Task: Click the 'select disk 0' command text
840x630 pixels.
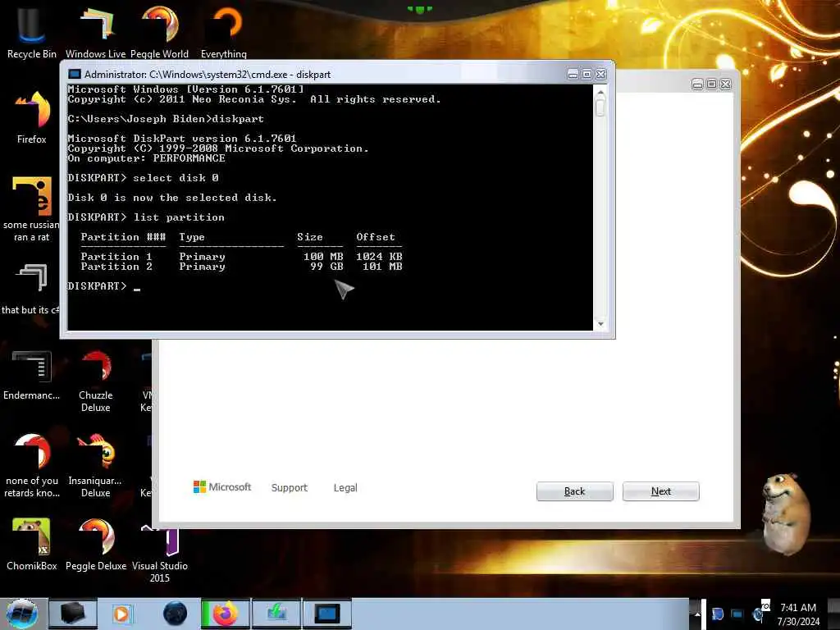Action: pyautogui.click(x=176, y=178)
